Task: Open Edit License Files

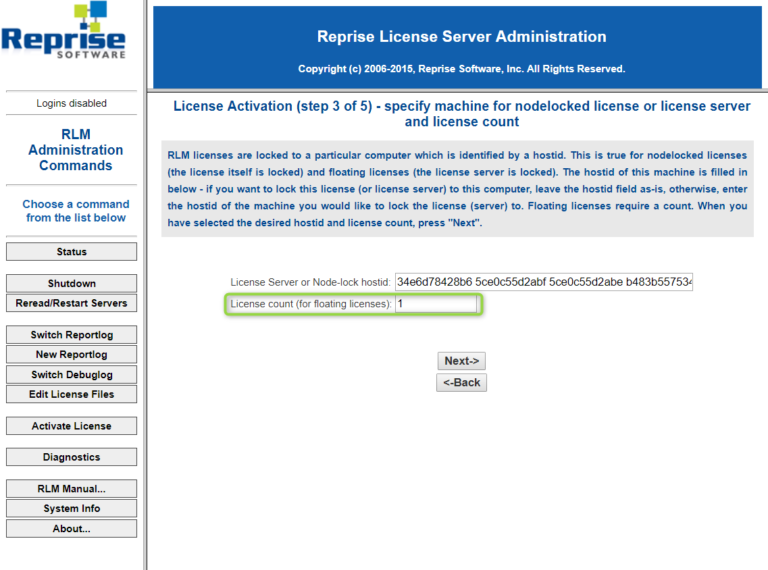Action: [x=71, y=394]
